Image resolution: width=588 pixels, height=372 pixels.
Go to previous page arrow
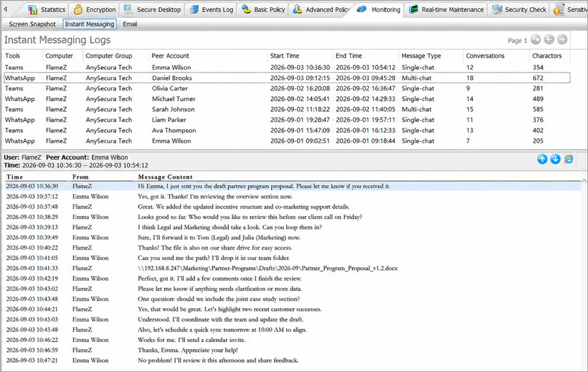pyautogui.click(x=549, y=40)
